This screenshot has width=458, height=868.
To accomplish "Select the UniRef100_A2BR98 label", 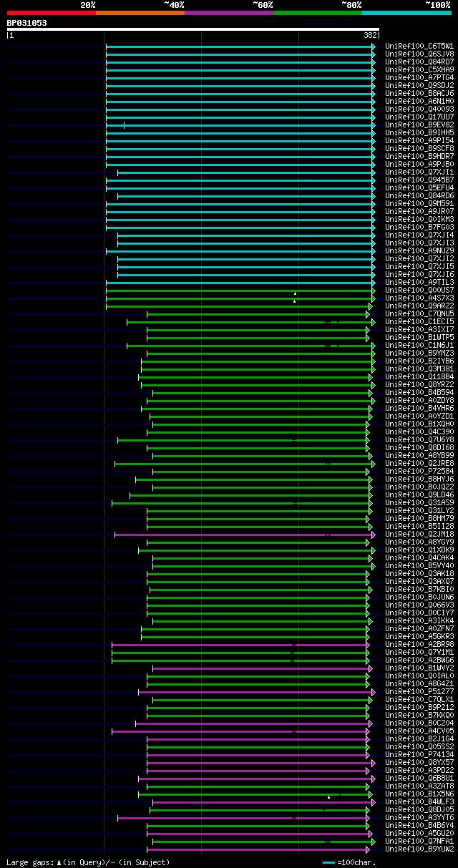I will pyautogui.click(x=419, y=644).
